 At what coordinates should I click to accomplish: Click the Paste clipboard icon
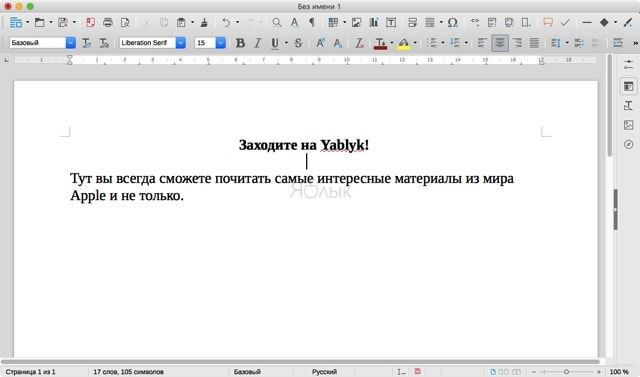(181, 22)
